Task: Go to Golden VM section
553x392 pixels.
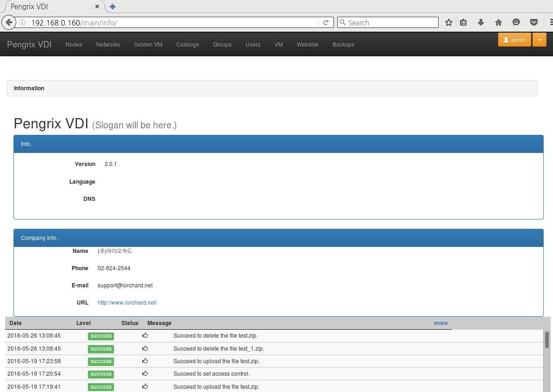Action: tap(148, 45)
